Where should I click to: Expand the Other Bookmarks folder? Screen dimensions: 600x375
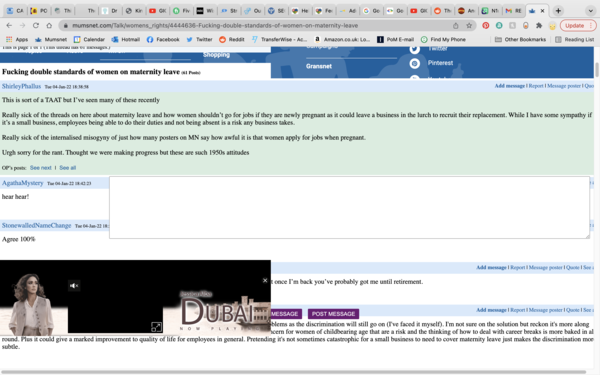(x=520, y=39)
